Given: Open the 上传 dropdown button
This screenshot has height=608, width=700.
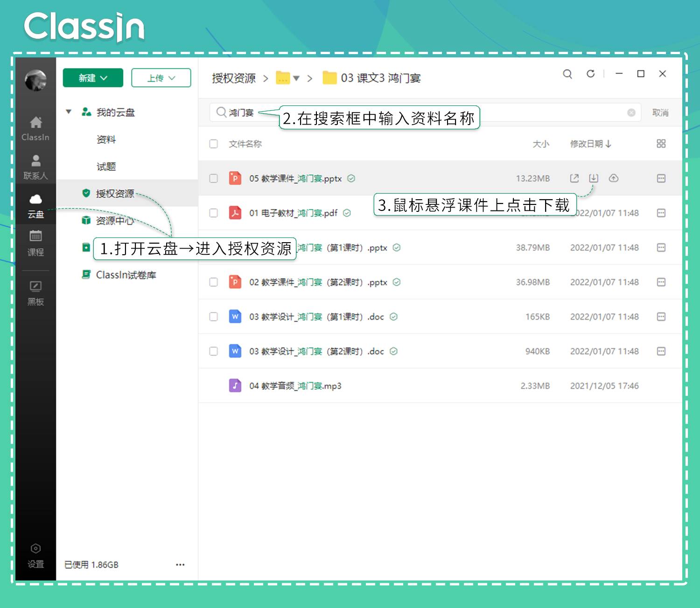Looking at the screenshot, I should tap(161, 78).
